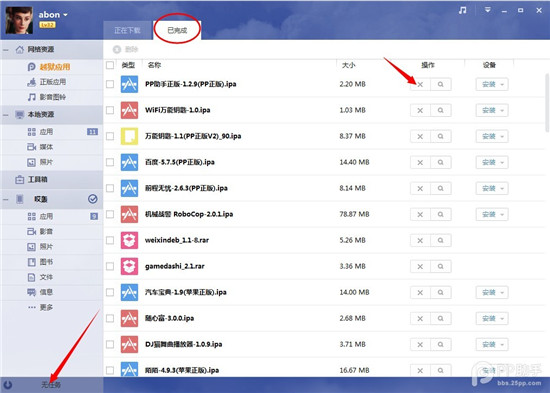550x393 pixels.
Task: Tick checkbox for 万能钥匙-1.1(PP正版V2)_90.ipa
Action: [110, 136]
